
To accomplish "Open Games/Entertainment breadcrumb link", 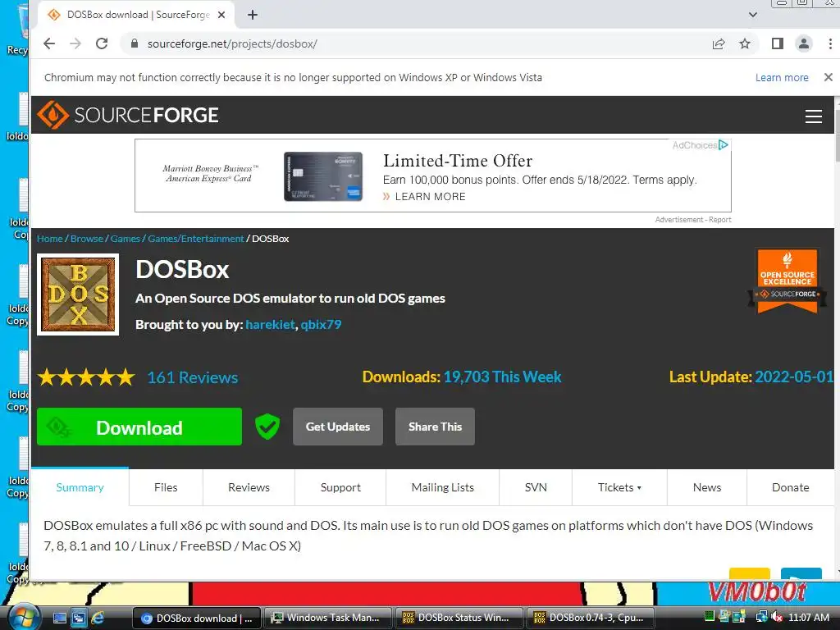I will click(195, 239).
